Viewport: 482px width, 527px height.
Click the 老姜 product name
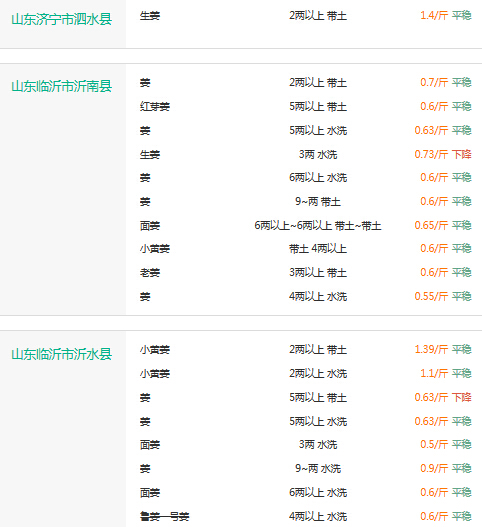click(150, 272)
